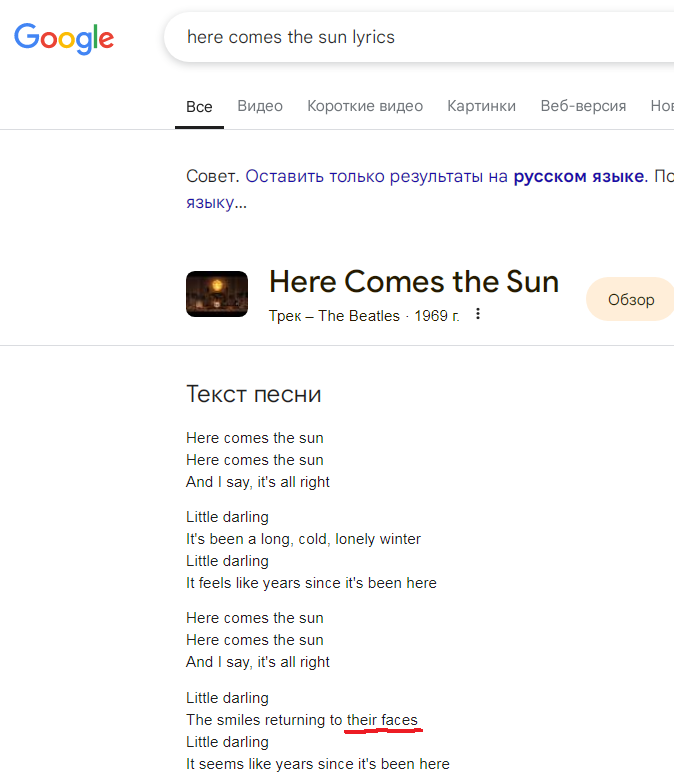The image size is (674, 780).
Task: Click the line starting with It feels like years
Action: click(x=311, y=583)
